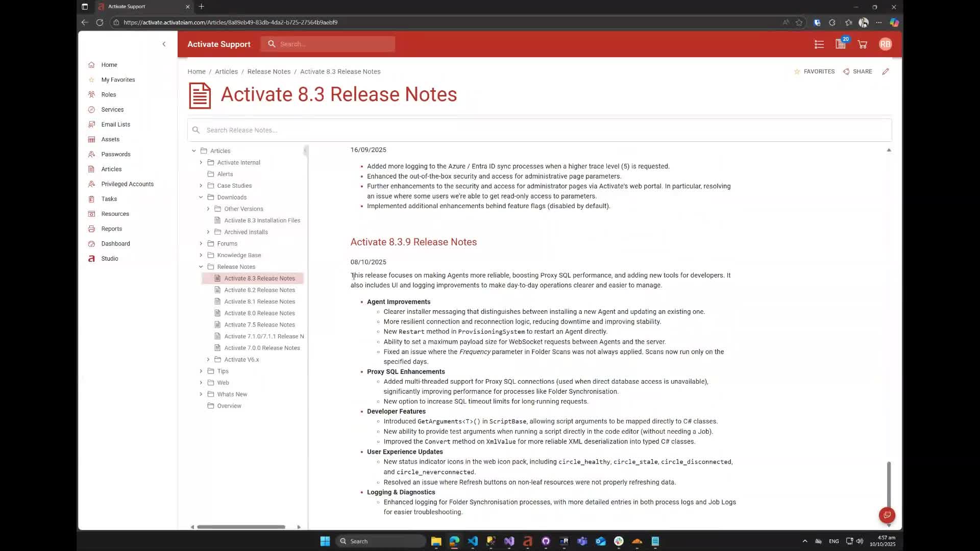Expand the Tips folder
The image size is (980, 551).
[x=201, y=371]
